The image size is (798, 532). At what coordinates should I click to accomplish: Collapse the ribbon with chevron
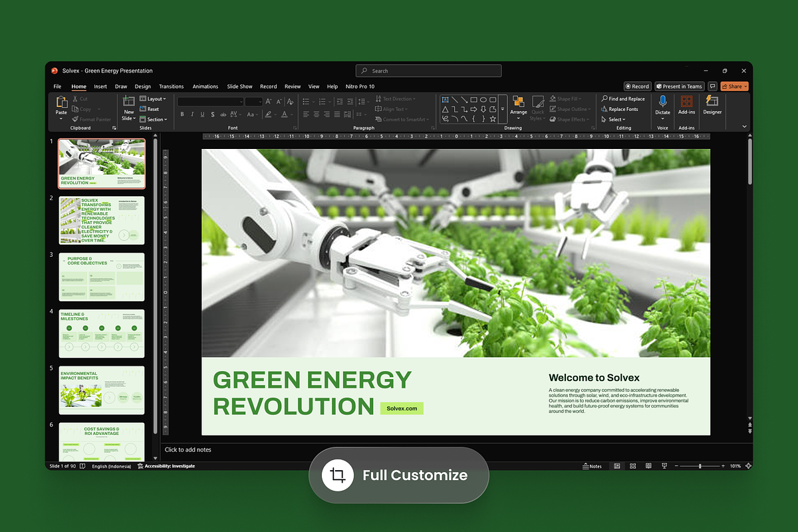pos(744,126)
